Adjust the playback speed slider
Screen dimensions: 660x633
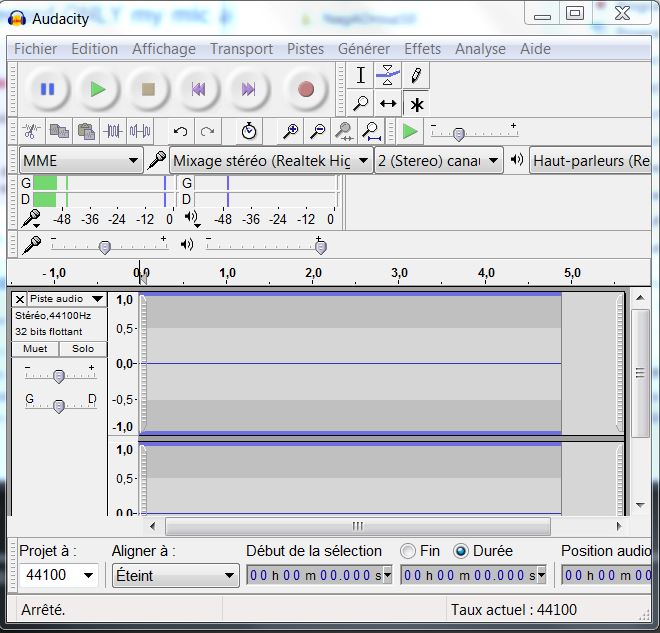click(459, 134)
